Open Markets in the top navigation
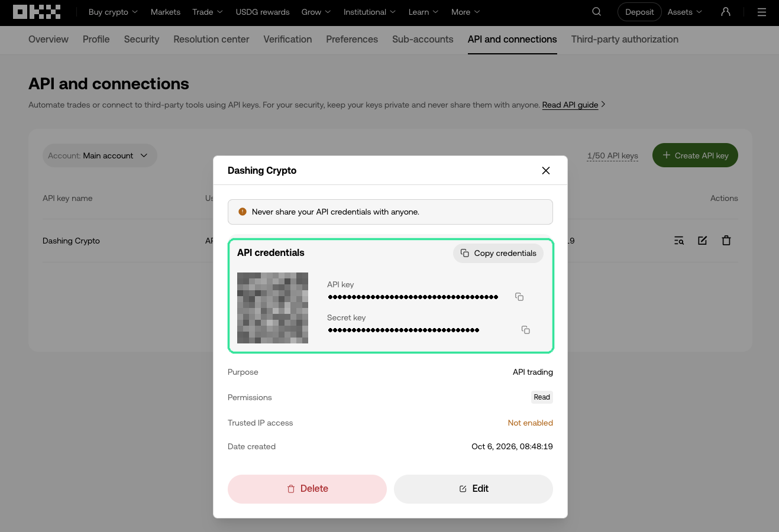Screen dimensions: 779x532 [166, 12]
